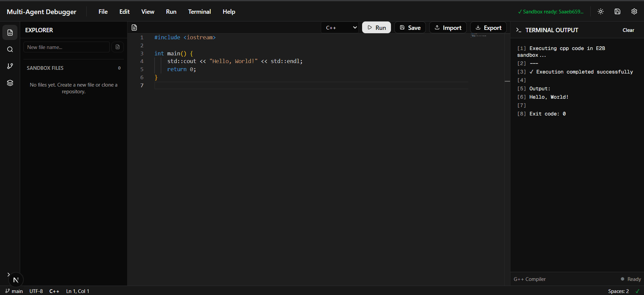644x295 pixels.
Task: Click the editor vertical scrollbar
Action: point(507,159)
